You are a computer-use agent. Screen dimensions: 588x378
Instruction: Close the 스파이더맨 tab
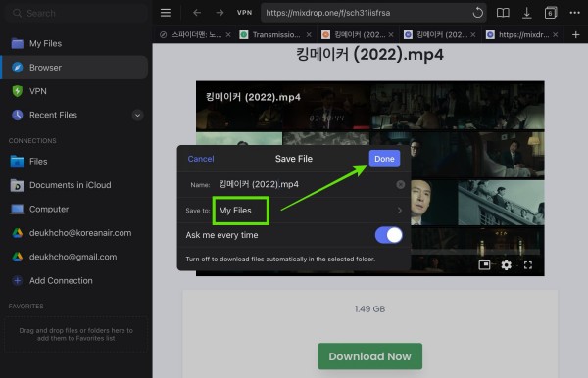tap(228, 35)
